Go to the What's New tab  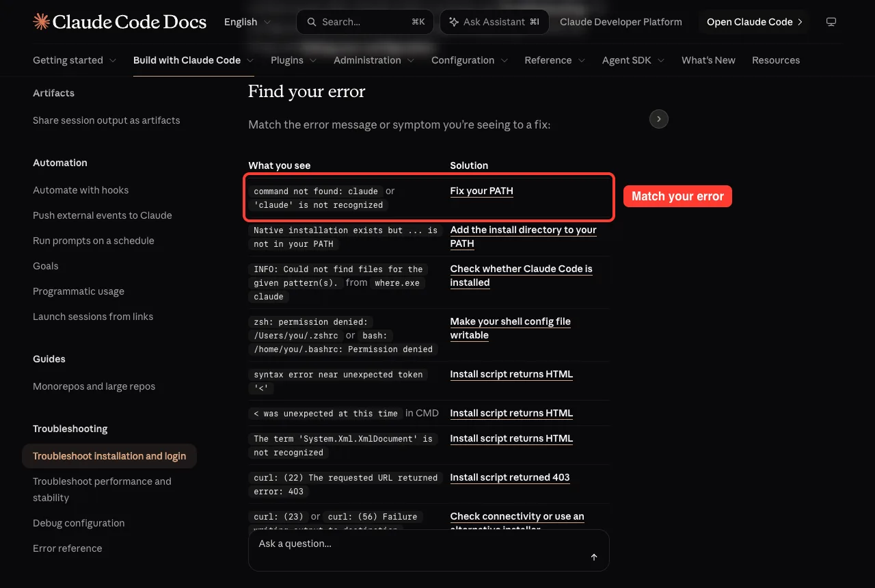[x=708, y=60]
